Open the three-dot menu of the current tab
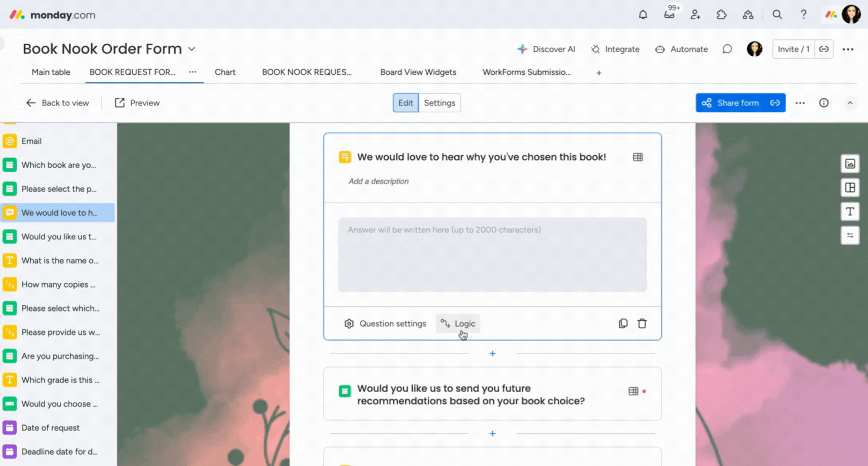Image resolution: width=868 pixels, height=466 pixels. pos(193,72)
